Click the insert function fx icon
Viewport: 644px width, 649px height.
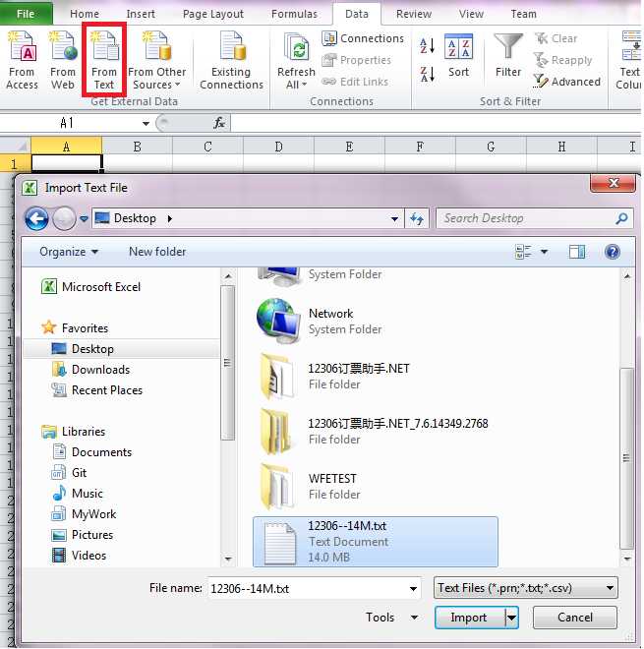pos(219,123)
